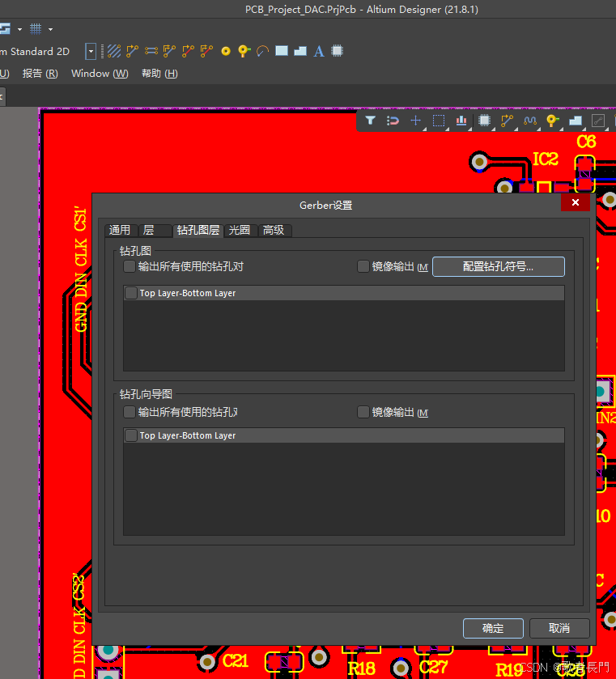Click the hatched unroute icon in the toolbar

pyautogui.click(x=114, y=51)
